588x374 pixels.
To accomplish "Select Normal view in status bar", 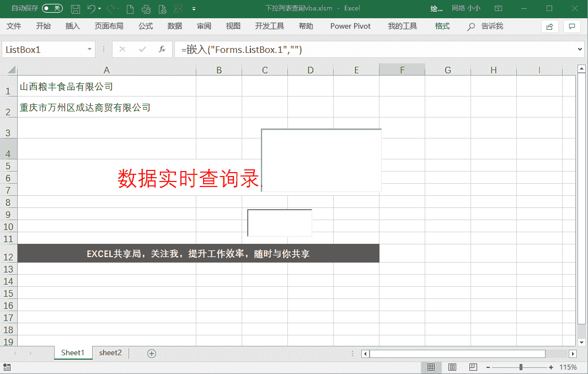I will click(431, 367).
